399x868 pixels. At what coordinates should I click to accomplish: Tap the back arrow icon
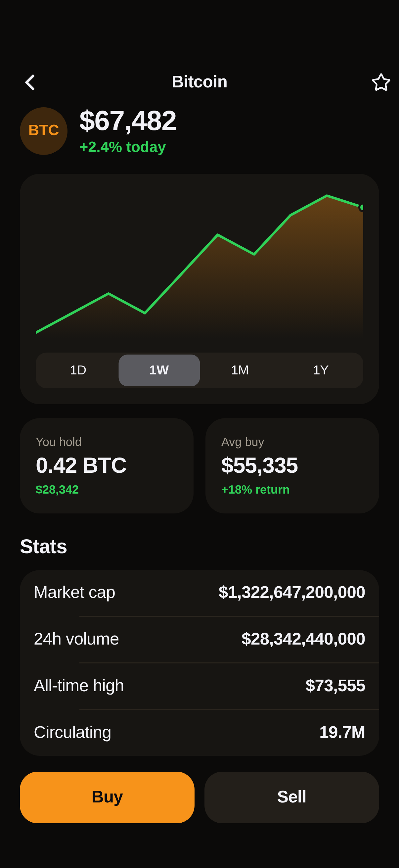[30, 82]
